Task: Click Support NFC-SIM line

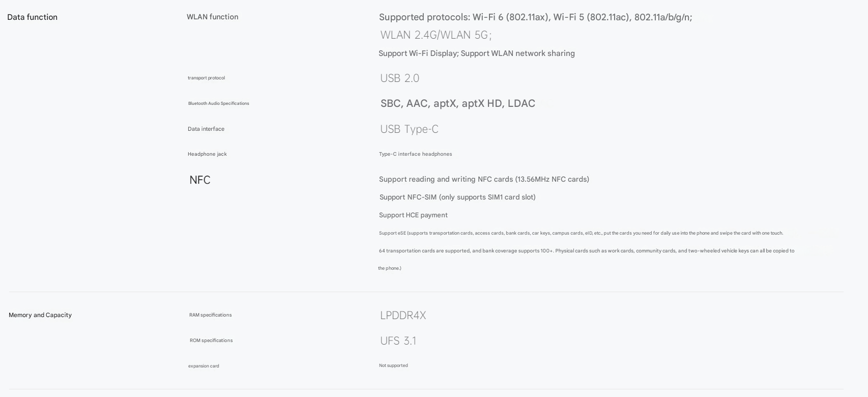Action: click(457, 197)
